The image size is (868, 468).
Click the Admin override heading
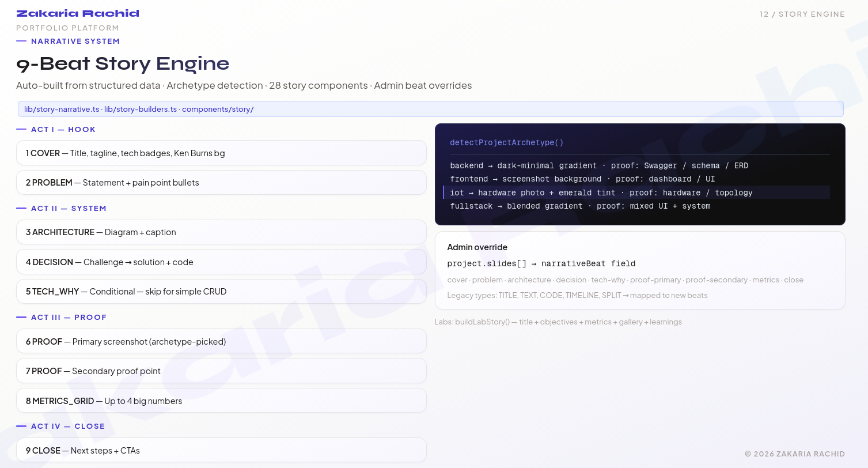tap(477, 247)
